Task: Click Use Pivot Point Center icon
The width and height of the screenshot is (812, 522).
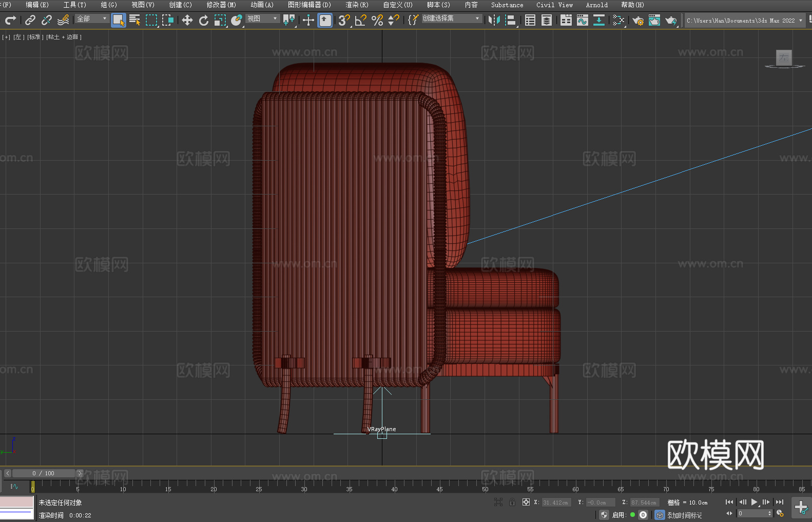Action: pyautogui.click(x=289, y=20)
